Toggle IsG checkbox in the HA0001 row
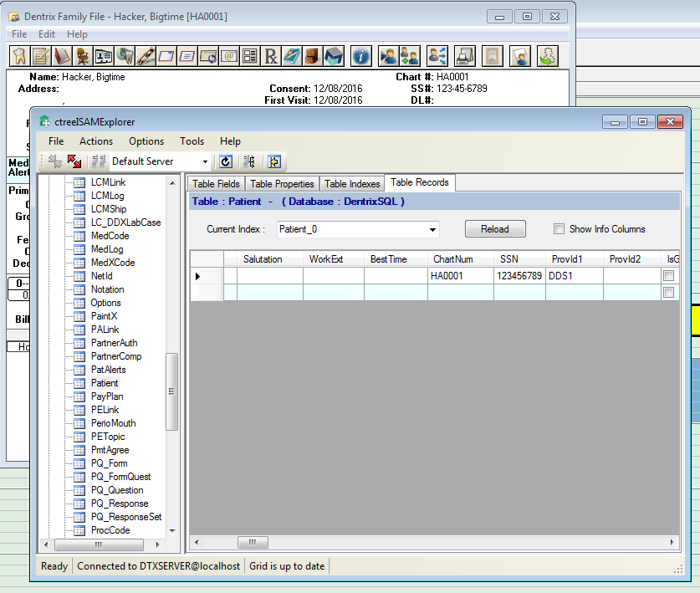Screen dimensions: 700x593 click(668, 275)
